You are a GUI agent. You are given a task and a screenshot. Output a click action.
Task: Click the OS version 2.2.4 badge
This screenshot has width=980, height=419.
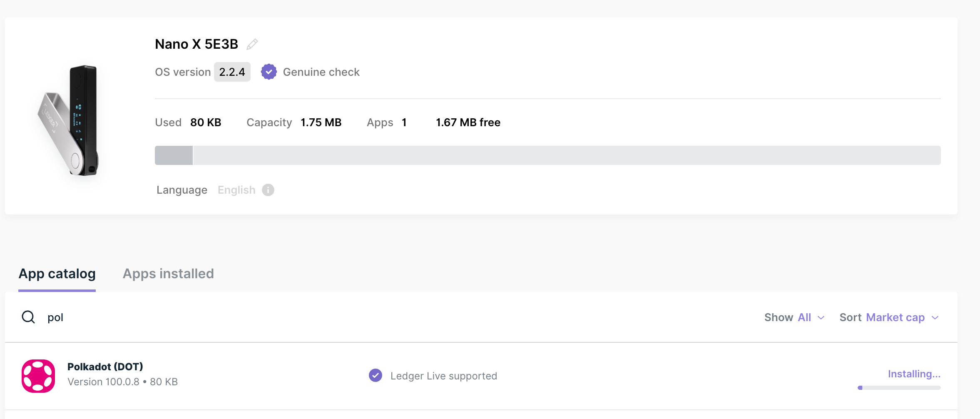232,72
